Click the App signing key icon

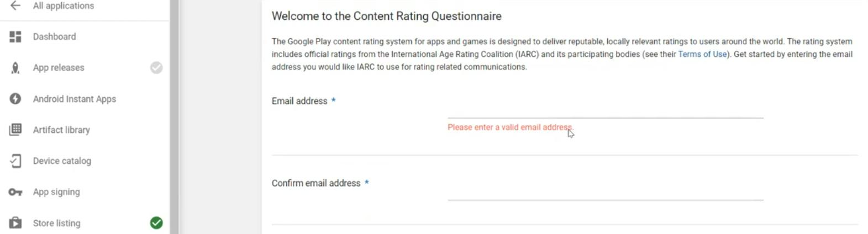15,192
